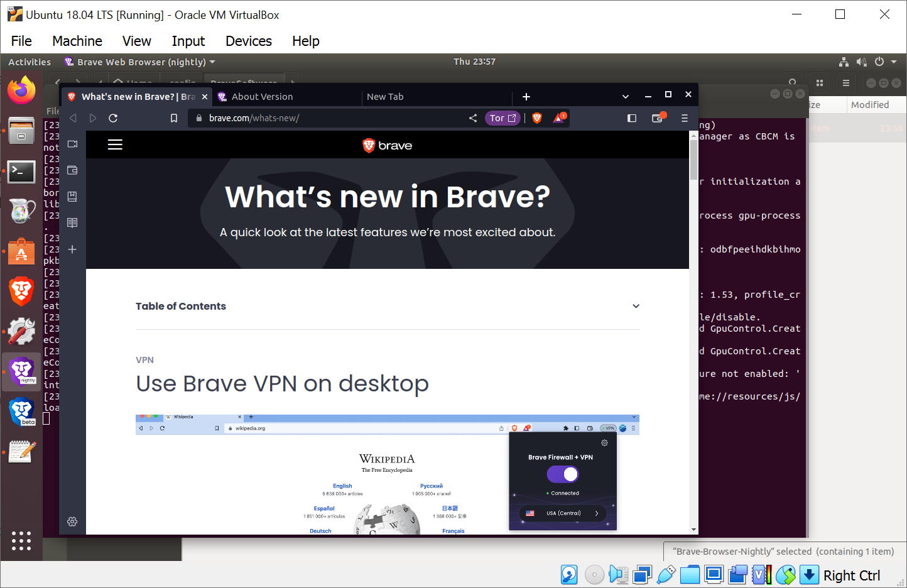
Task: Open the Reading List sidebar icon
Action: pos(72,222)
